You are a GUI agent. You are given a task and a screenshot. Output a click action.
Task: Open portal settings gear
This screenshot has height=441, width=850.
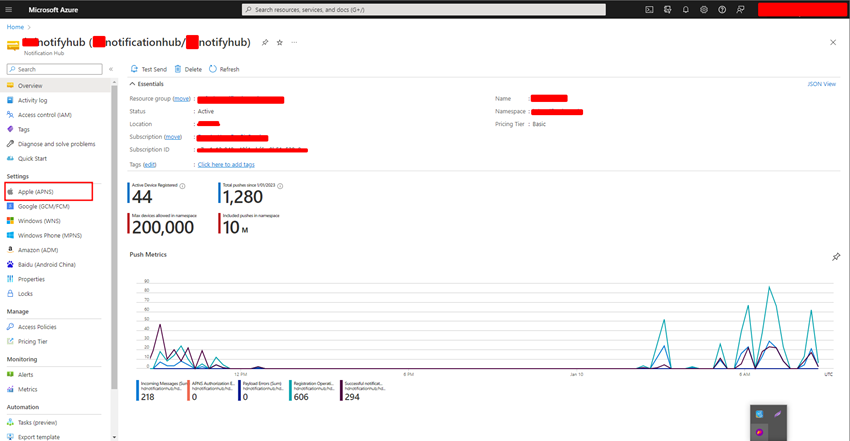click(704, 10)
